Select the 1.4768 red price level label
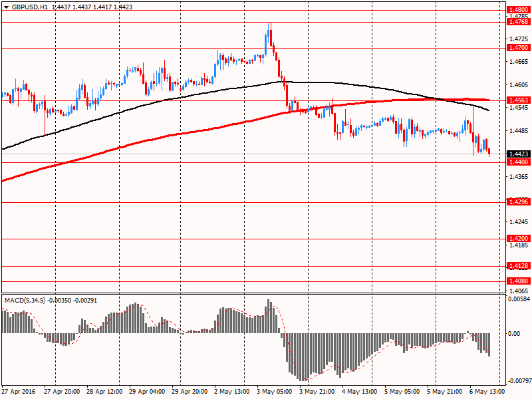The height and width of the screenshot is (399, 532). tap(519, 22)
